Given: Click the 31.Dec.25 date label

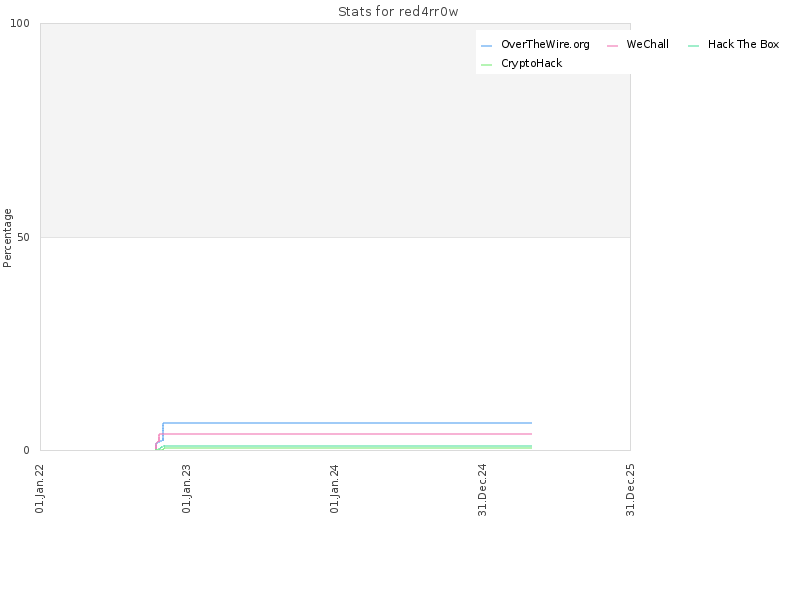Looking at the screenshot, I should tap(630, 490).
